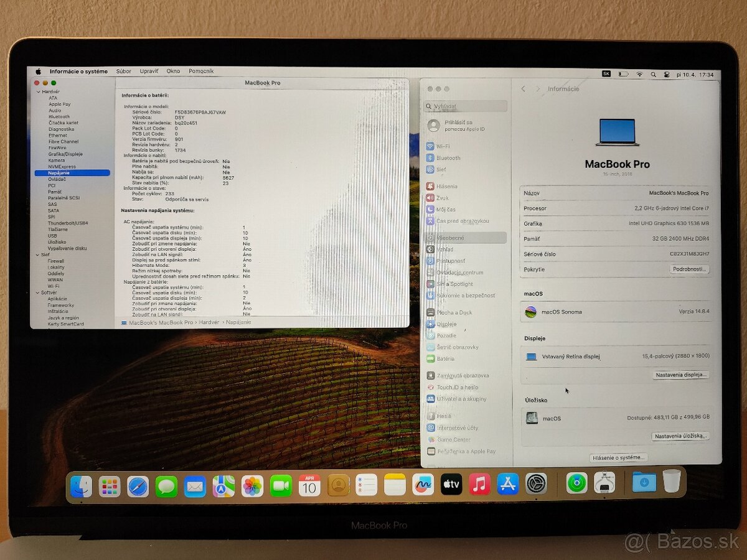This screenshot has width=747, height=560.
Task: Open Find My from the Dock
Action: tap(577, 483)
